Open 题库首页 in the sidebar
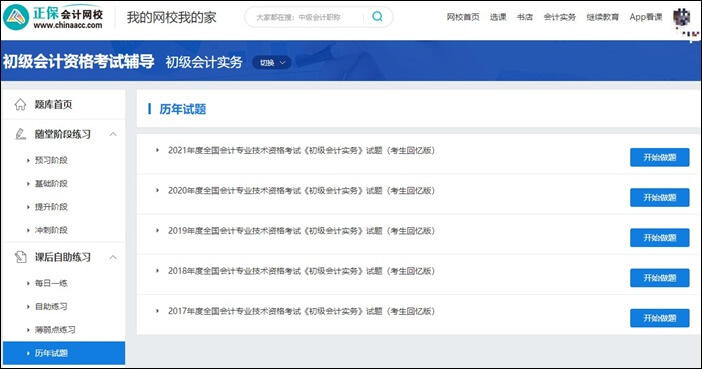Screen dimensions: 702x369 53,104
